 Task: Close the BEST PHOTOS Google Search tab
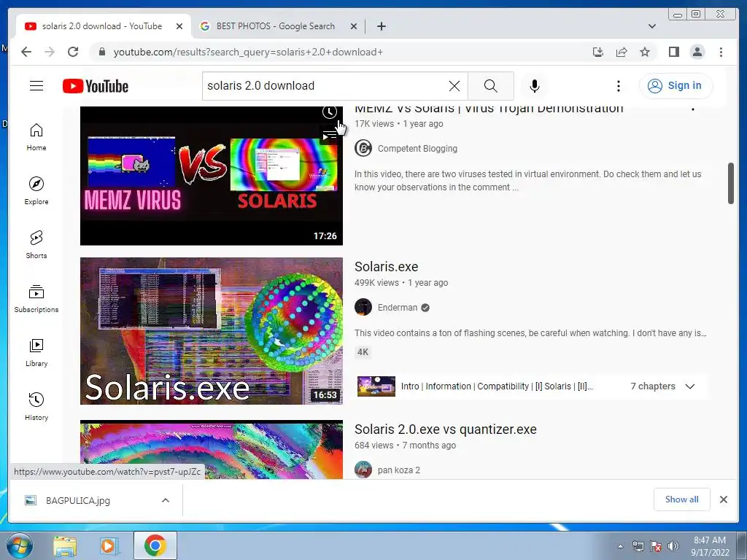click(354, 26)
